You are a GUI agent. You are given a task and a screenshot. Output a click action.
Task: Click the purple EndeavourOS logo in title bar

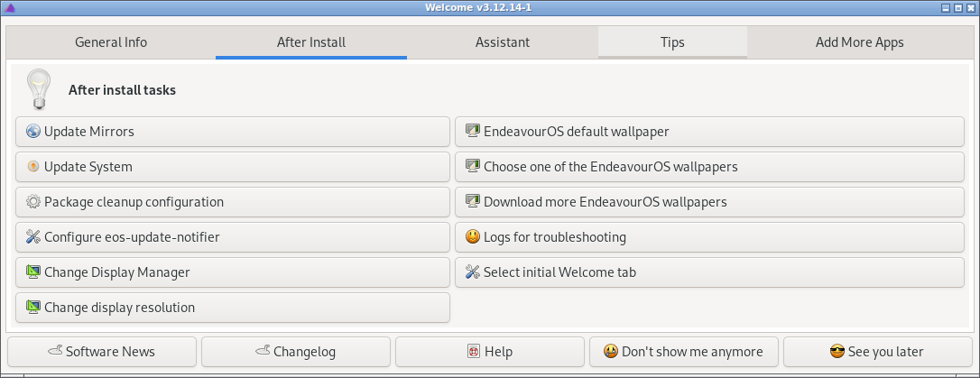click(9, 7)
